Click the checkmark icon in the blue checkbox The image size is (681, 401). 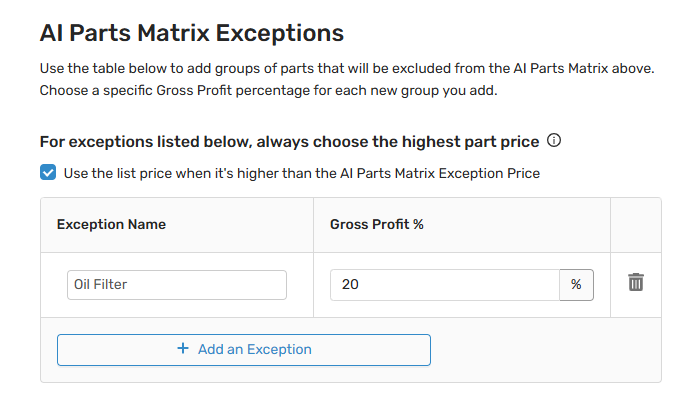click(48, 172)
